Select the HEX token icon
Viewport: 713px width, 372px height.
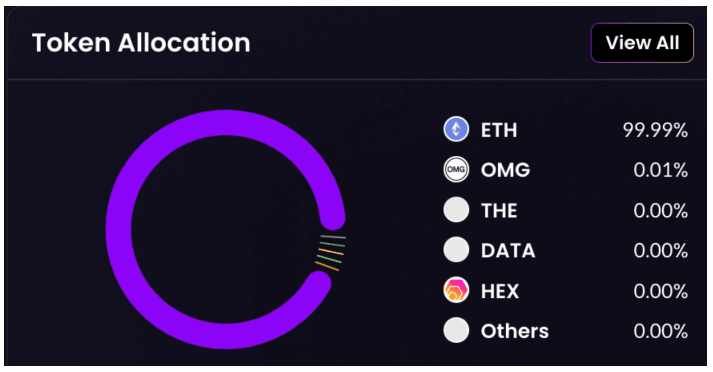(456, 290)
